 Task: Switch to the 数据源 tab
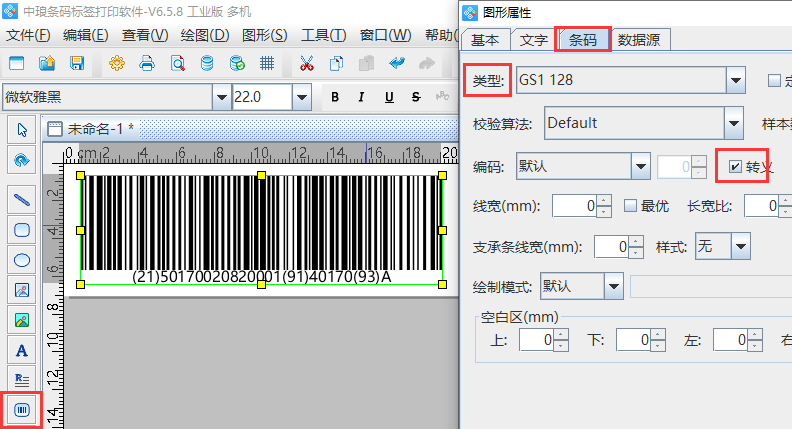[x=643, y=40]
